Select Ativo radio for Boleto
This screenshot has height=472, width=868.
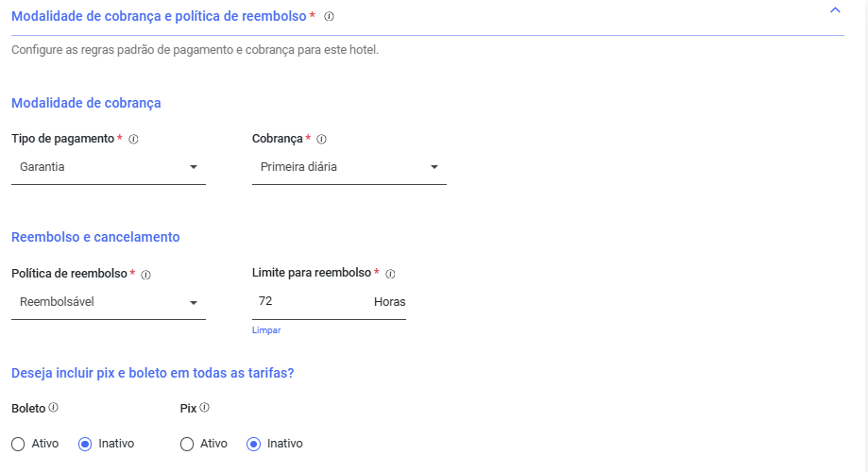click(x=18, y=444)
